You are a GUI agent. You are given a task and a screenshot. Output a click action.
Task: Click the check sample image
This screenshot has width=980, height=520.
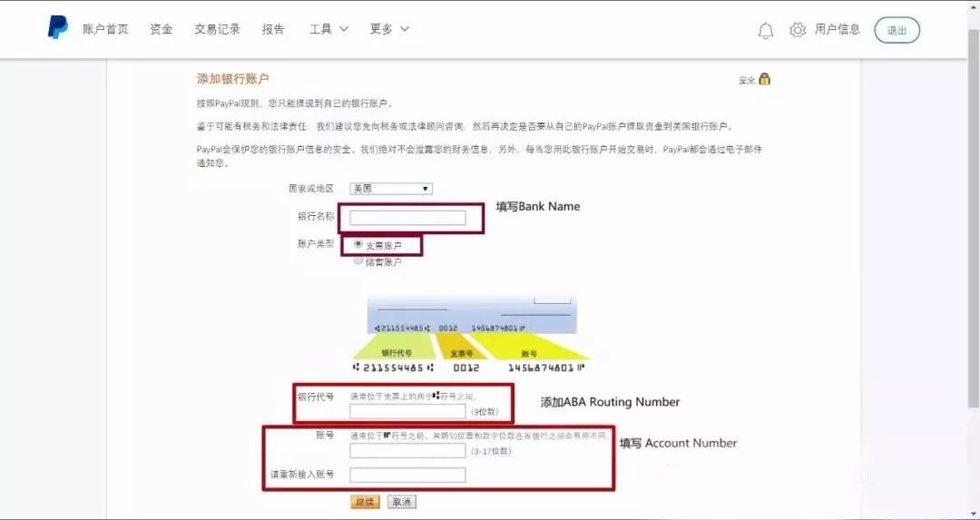[472, 335]
